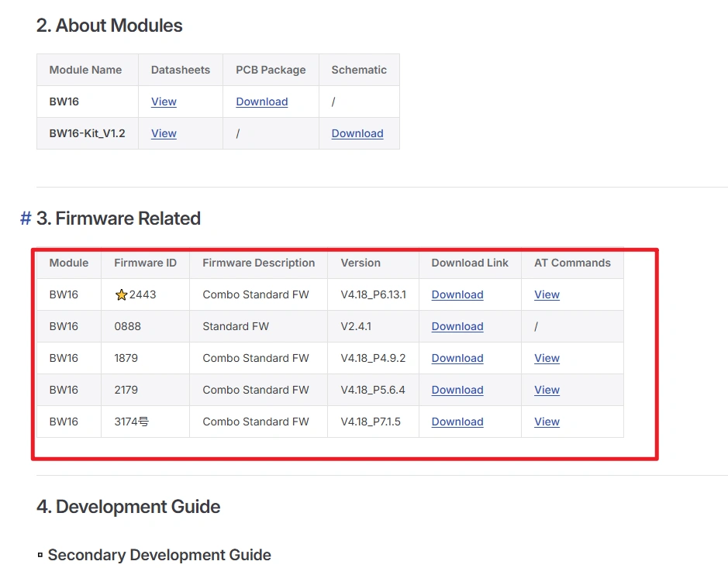The image size is (728, 568).
Task: Download the BW16-Kit_V1.2 schematic
Action: click(x=357, y=133)
